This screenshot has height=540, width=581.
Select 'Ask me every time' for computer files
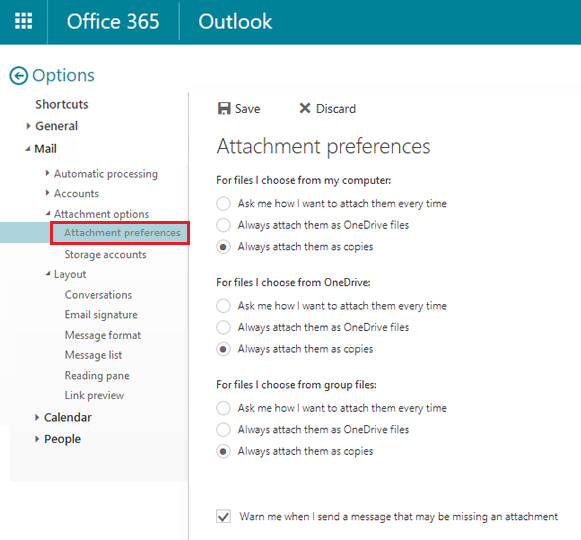(x=223, y=203)
